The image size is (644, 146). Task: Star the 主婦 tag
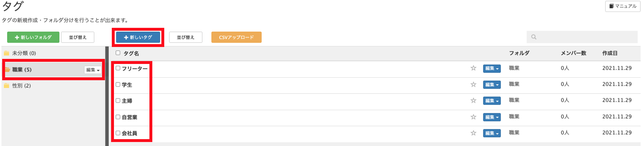click(x=473, y=100)
